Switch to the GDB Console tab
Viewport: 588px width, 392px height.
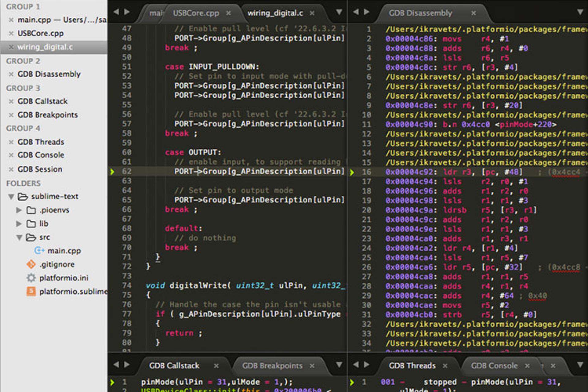pyautogui.click(x=494, y=366)
